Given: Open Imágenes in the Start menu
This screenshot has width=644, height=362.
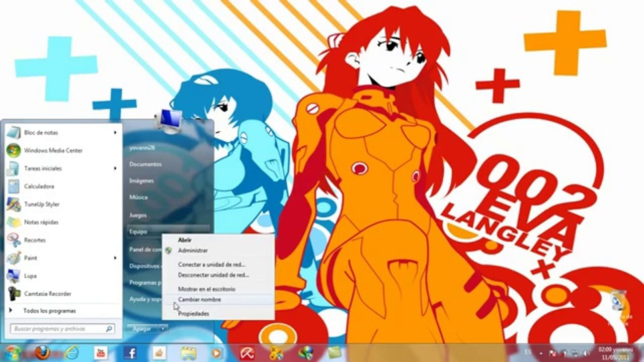Looking at the screenshot, I should pyautogui.click(x=141, y=180).
